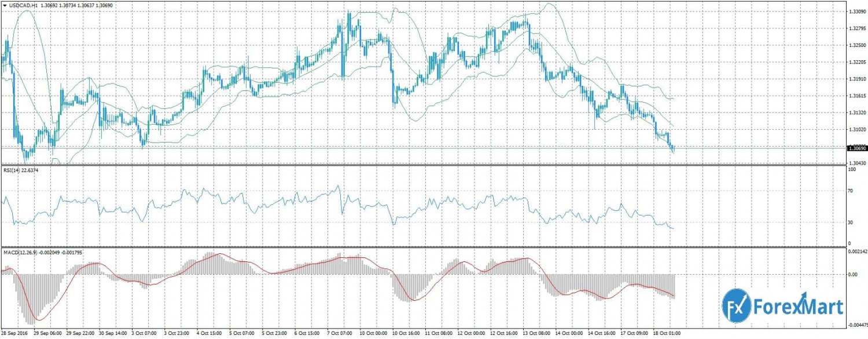The height and width of the screenshot is (339, 868).
Task: Click the MACD 0.002142 upper scale label
Action: [856, 251]
